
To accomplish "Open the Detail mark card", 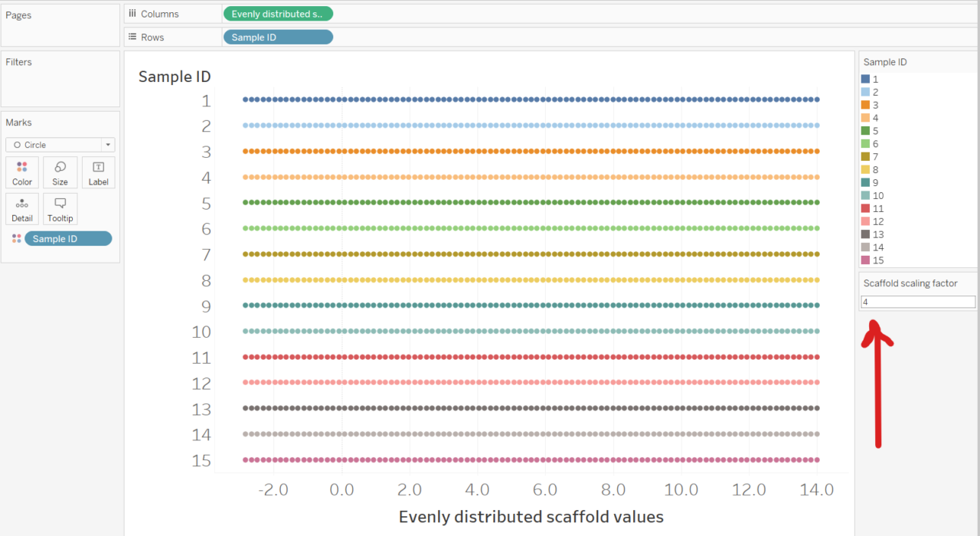I will (22, 209).
